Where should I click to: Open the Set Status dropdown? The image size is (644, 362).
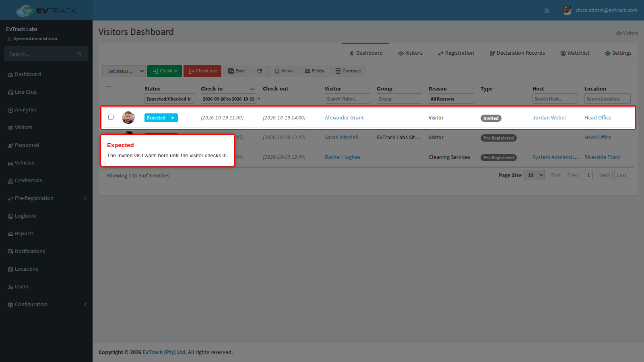click(x=124, y=71)
